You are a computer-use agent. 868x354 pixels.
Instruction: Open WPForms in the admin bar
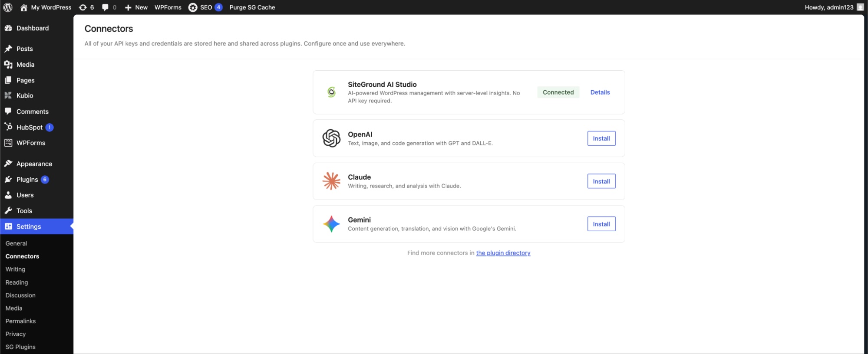pos(168,7)
